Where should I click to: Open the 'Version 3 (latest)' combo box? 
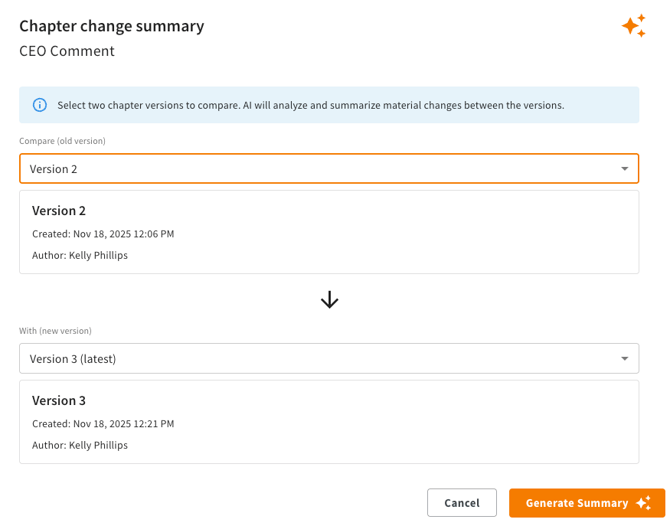(x=300, y=358)
